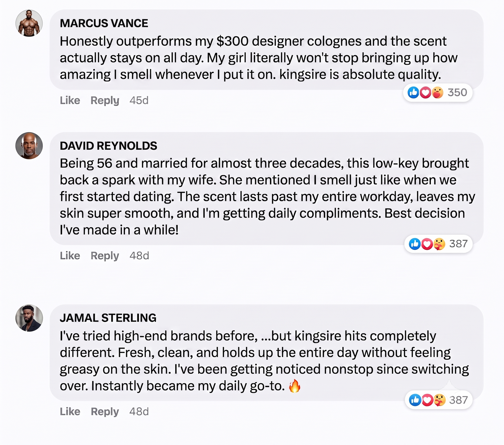This screenshot has height=445, width=504.
Task: Like Marcus Vance's comment
Action: 70,100
